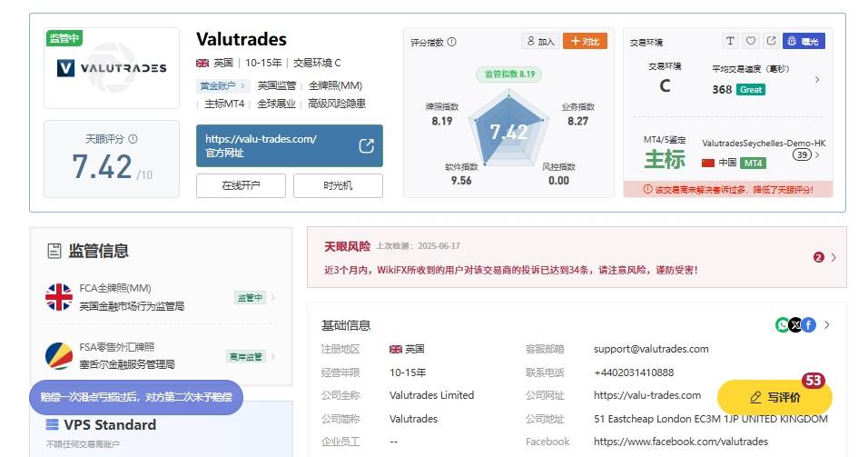Screen dimensions: 868x457
Task: Expand the ValutradesSeychelles-Demo-HK server arrow
Action: 818,154
